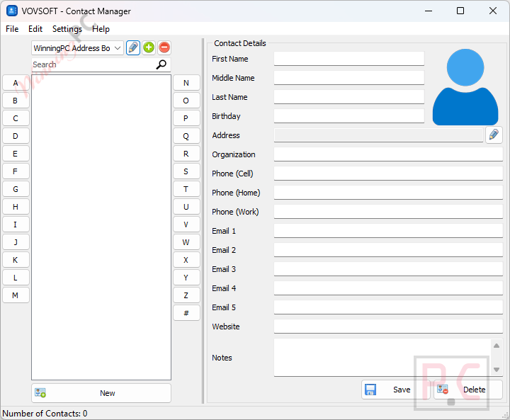
Task: Click the Email 4 field
Action: coord(388,288)
